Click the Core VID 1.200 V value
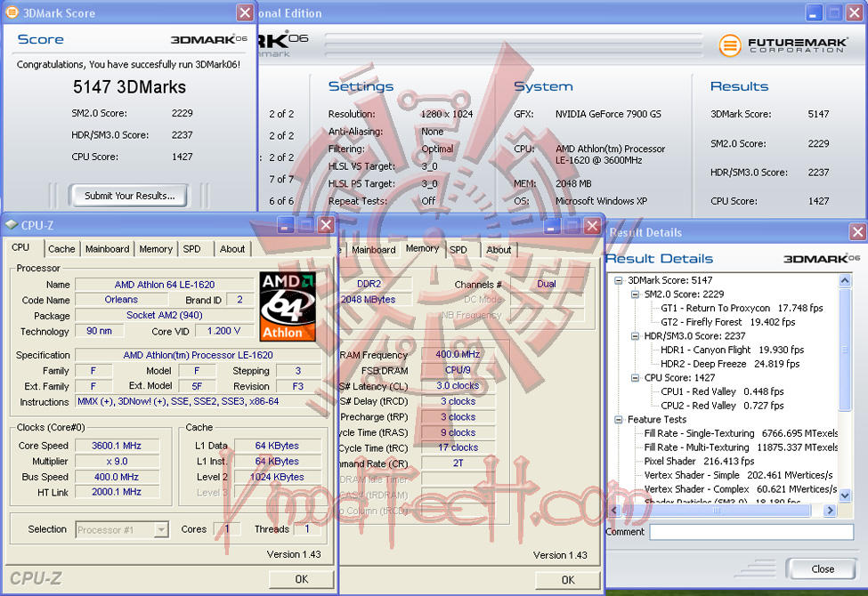868x596 pixels. tap(223, 331)
